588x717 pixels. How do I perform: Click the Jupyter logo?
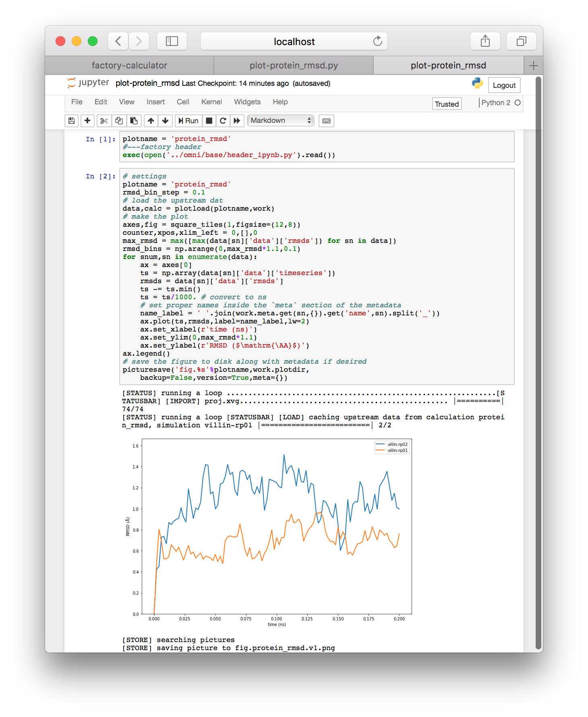88,83
